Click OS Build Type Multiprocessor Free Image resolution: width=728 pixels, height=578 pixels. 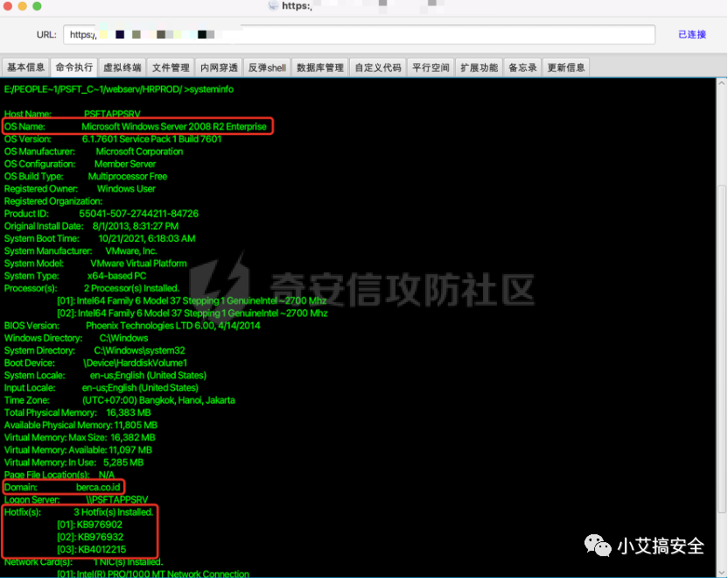click(x=128, y=177)
